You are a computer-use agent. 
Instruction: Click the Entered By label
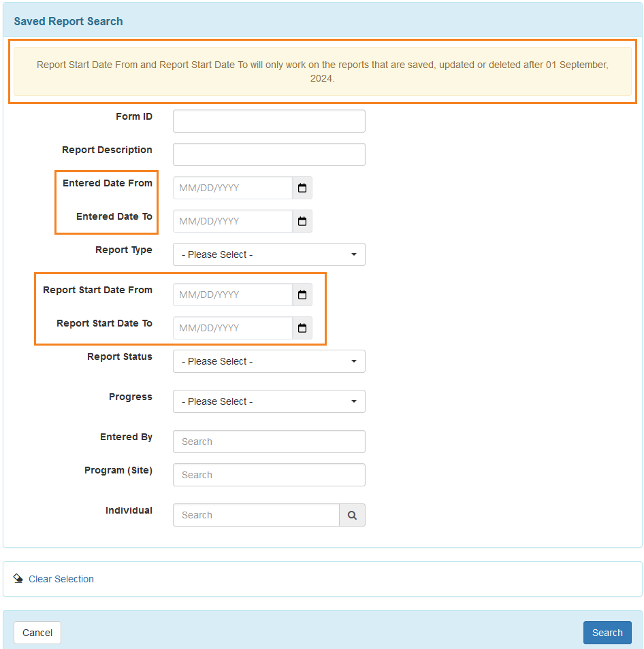coord(127,437)
